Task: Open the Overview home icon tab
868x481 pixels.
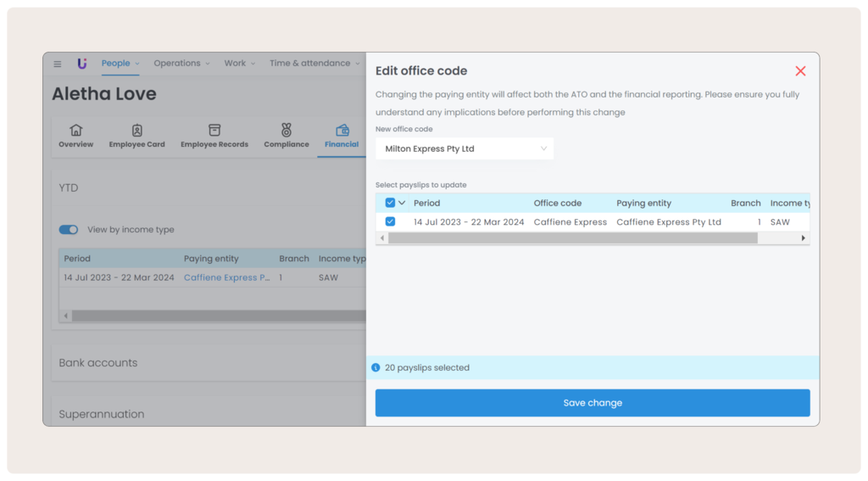Action: click(x=75, y=136)
